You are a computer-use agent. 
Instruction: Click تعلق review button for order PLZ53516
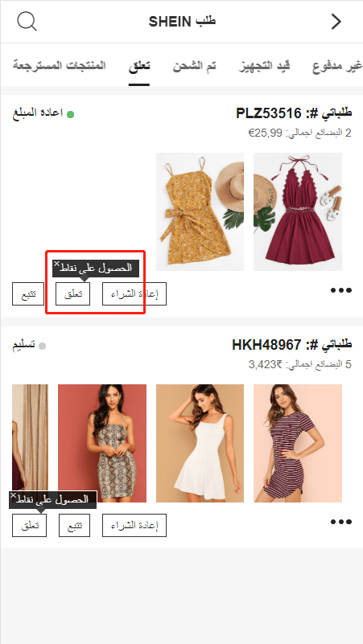tap(74, 294)
